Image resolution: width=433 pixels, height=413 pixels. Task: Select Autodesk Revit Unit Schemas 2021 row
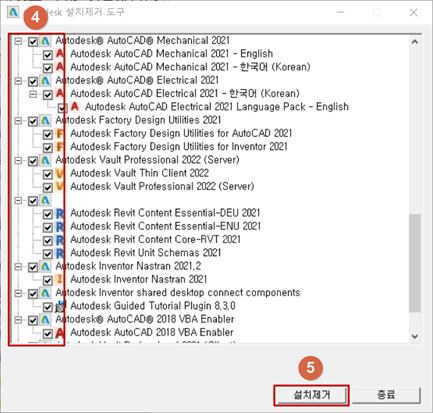(x=145, y=253)
